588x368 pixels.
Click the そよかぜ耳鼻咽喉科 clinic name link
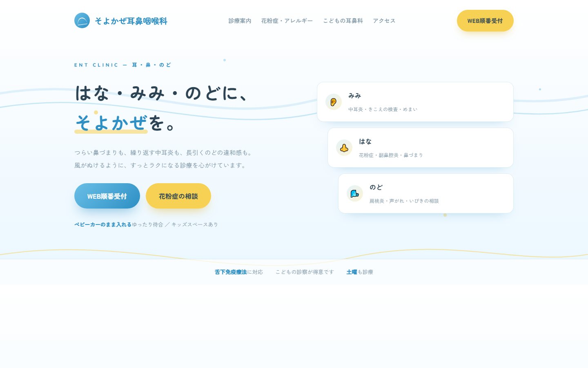pyautogui.click(x=131, y=21)
